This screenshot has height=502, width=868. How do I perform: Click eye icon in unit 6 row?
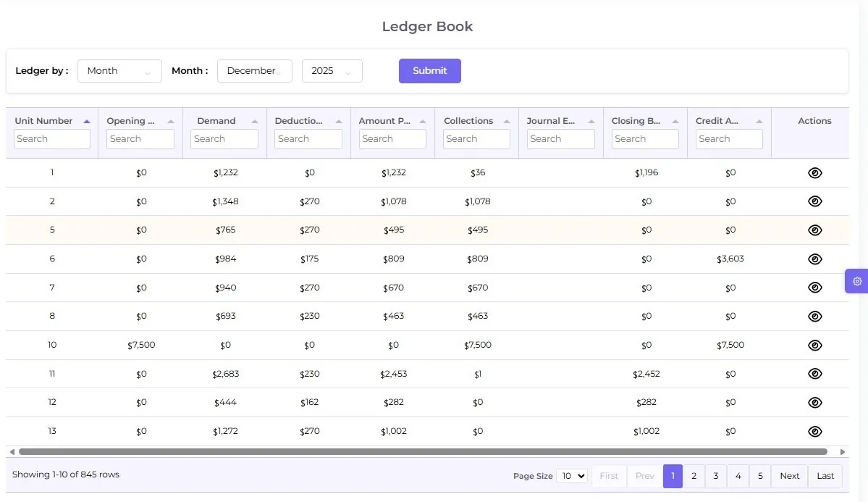click(814, 259)
